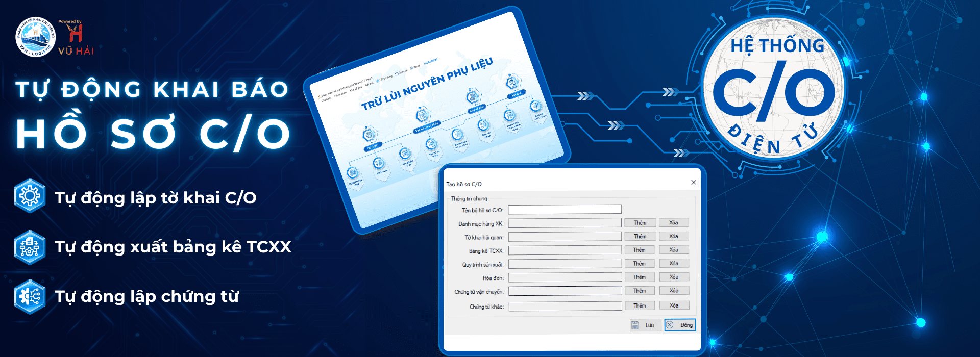980x357 pixels.
Task: Select Định mức icon on tablet flowchart
Action: (379, 163)
